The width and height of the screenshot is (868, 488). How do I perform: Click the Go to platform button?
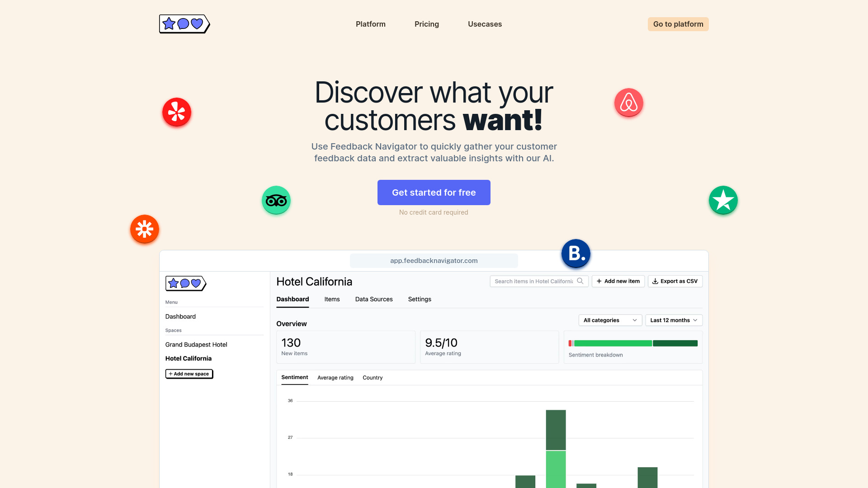(678, 24)
